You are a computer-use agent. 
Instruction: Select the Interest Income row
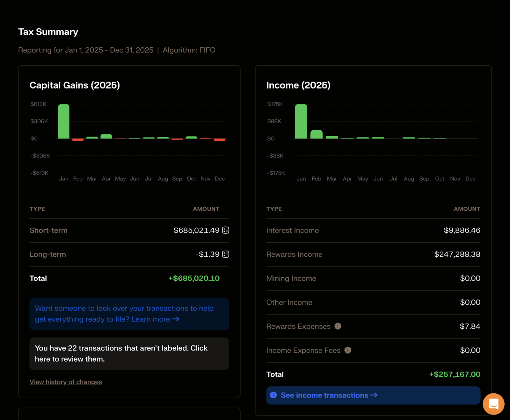click(373, 230)
